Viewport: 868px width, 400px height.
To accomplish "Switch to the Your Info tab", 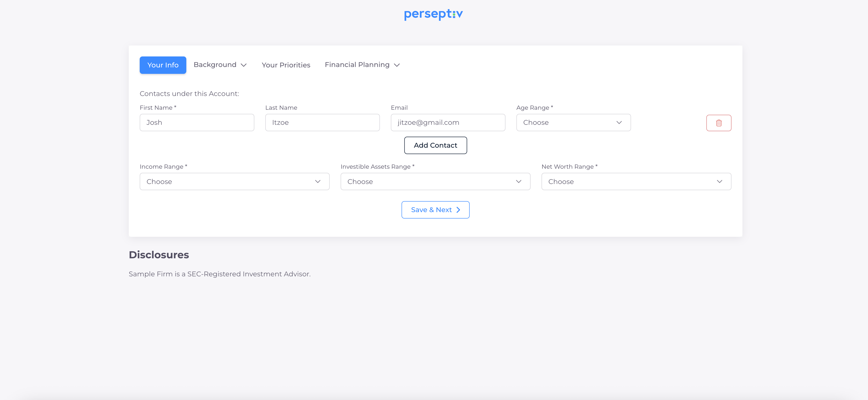I will (x=163, y=65).
